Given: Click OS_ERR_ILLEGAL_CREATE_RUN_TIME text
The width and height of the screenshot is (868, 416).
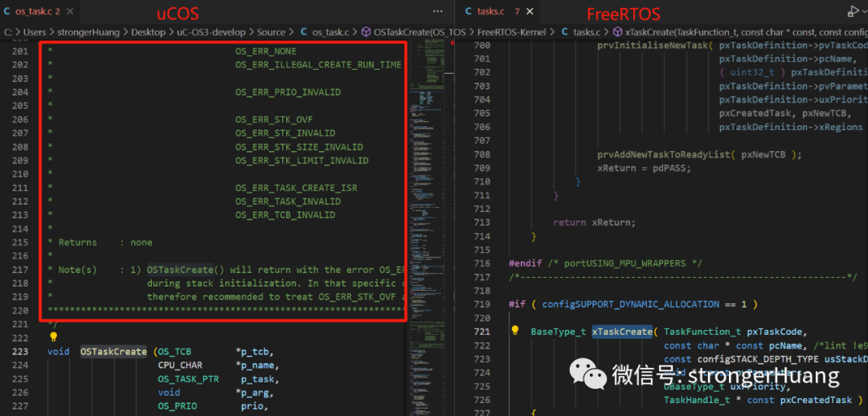Looking at the screenshot, I should tap(318, 65).
